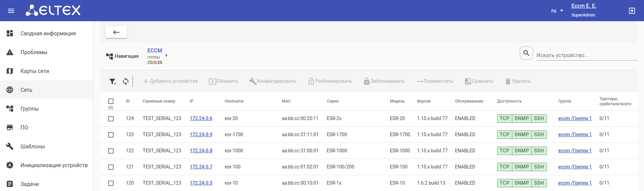Click the back arrow button

116,32
